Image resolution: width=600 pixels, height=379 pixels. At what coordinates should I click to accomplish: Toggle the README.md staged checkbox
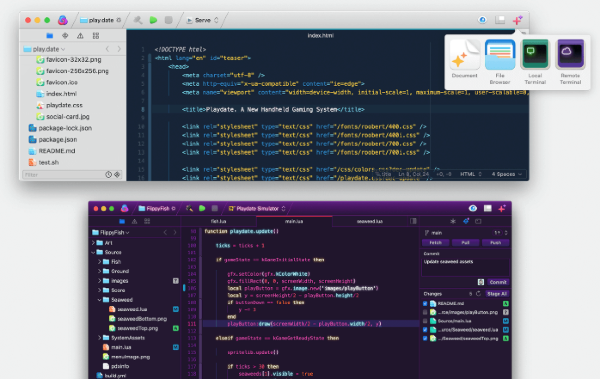[x=425, y=303]
